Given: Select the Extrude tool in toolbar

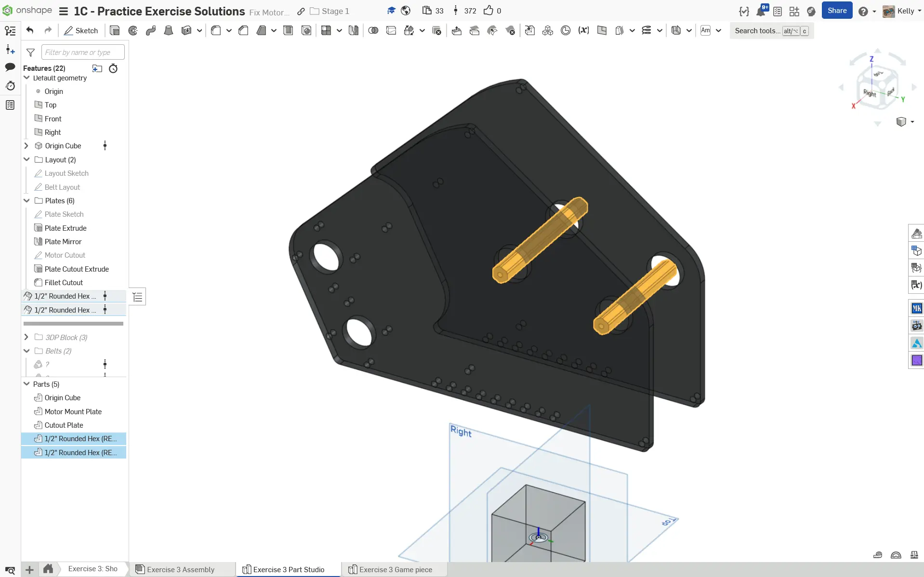Looking at the screenshot, I should (115, 31).
